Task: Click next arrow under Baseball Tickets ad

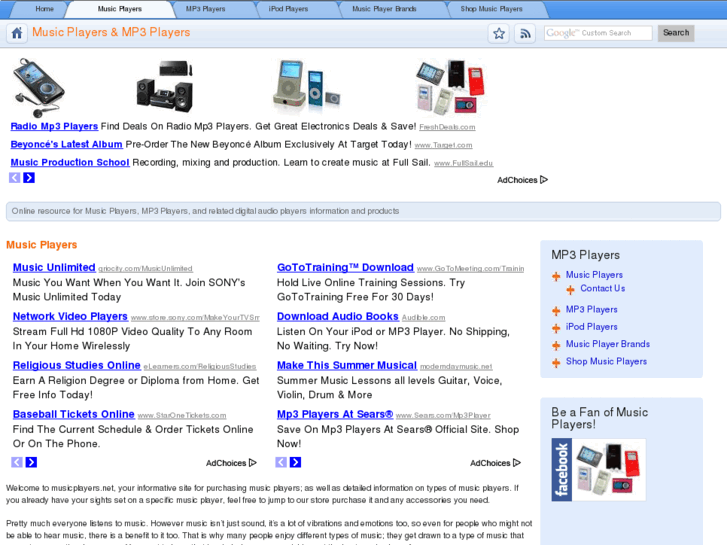Action: (31, 462)
